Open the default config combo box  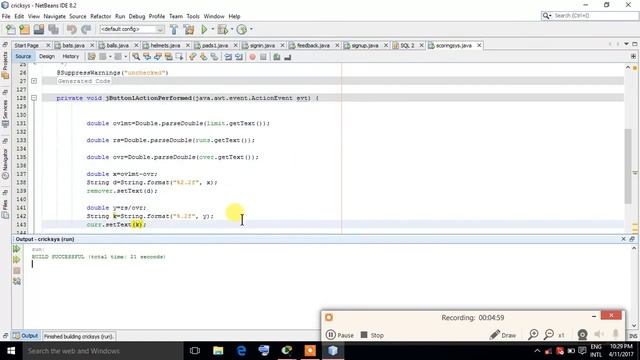[131, 29]
